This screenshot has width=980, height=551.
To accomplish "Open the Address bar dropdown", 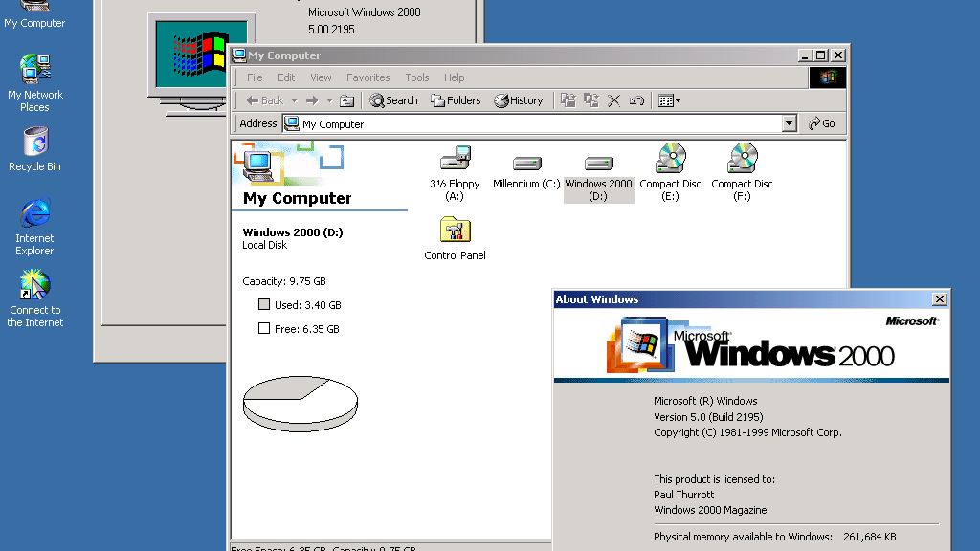I will tap(788, 122).
